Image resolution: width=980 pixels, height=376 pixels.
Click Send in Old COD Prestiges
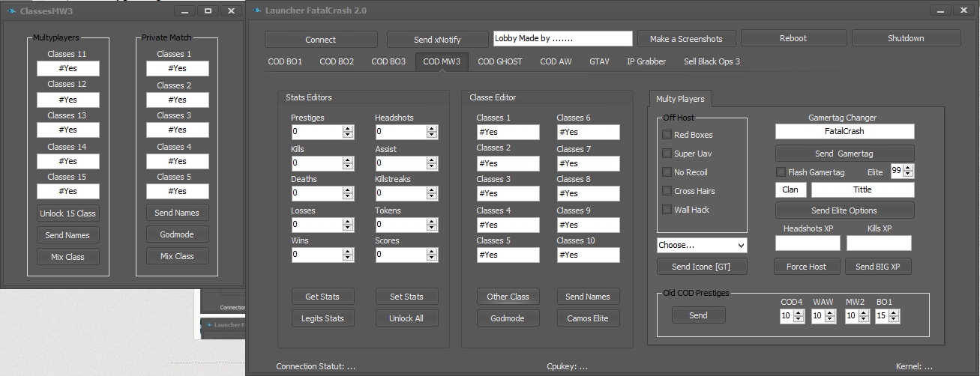[698, 315]
